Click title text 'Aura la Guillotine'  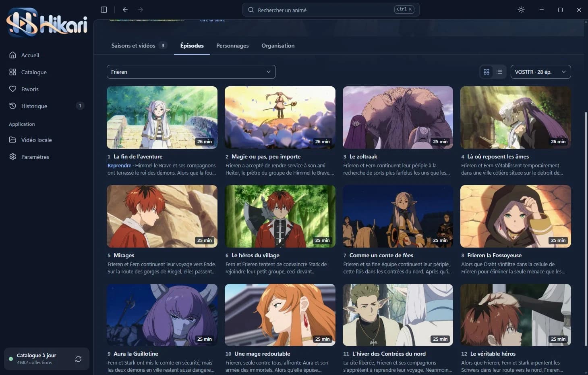(x=136, y=354)
